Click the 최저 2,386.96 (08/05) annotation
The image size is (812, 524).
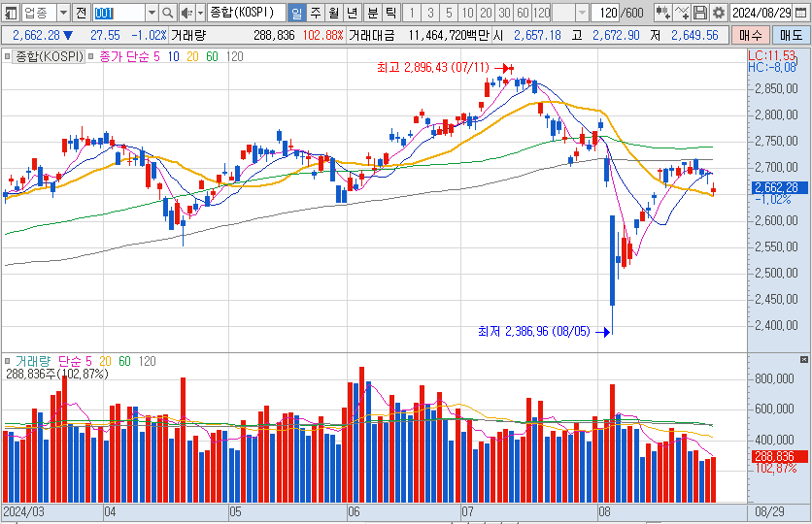tap(534, 332)
